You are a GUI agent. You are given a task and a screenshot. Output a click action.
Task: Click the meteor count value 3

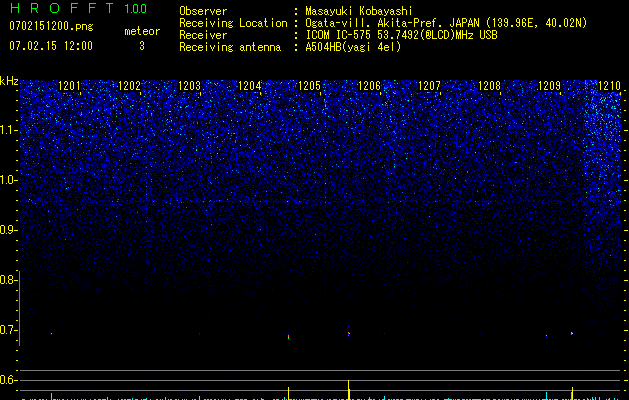(142, 46)
